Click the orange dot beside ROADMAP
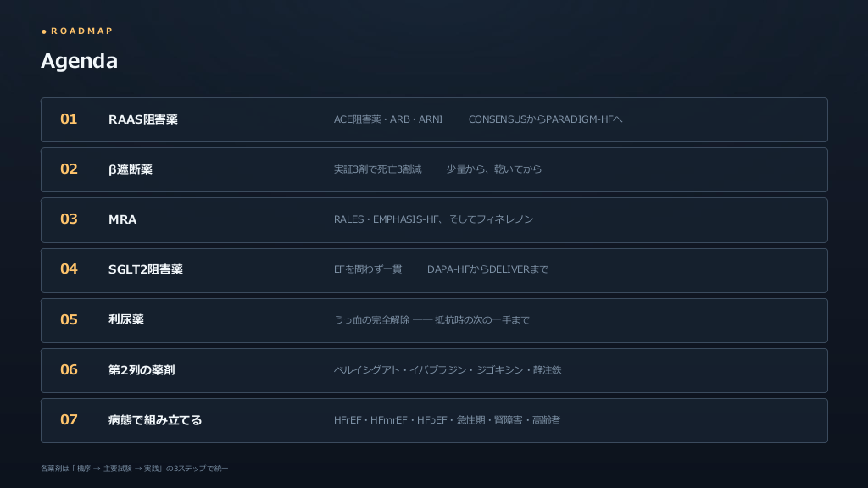This screenshot has width=868, height=488. 44,31
